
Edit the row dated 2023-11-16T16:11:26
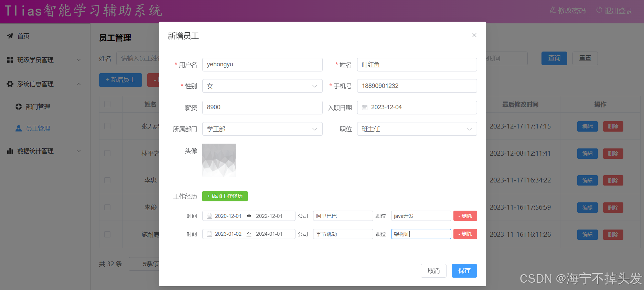pyautogui.click(x=587, y=235)
